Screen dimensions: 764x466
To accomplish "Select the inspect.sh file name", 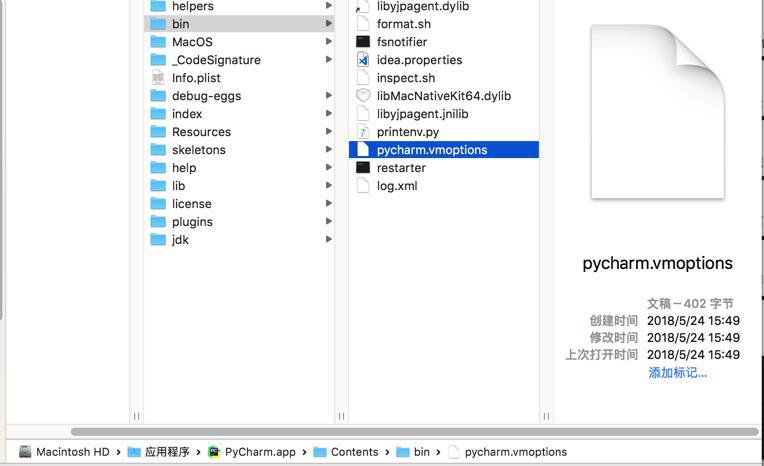I will click(406, 78).
